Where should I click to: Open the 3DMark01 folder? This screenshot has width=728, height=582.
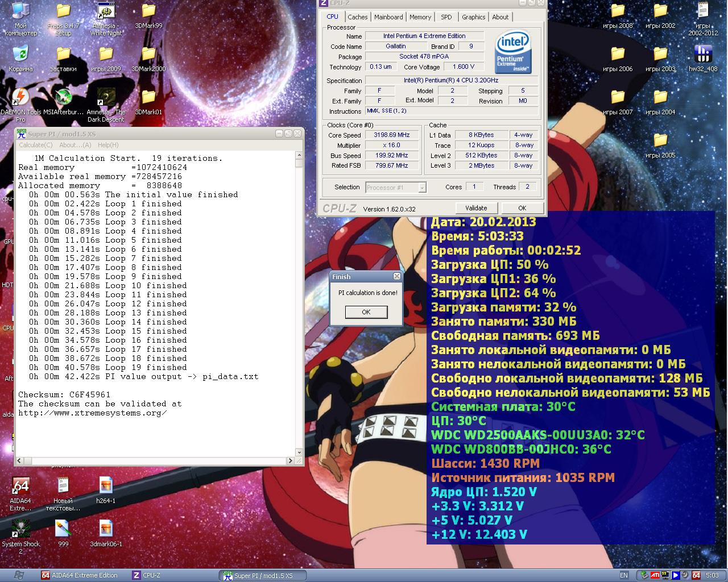[148, 102]
